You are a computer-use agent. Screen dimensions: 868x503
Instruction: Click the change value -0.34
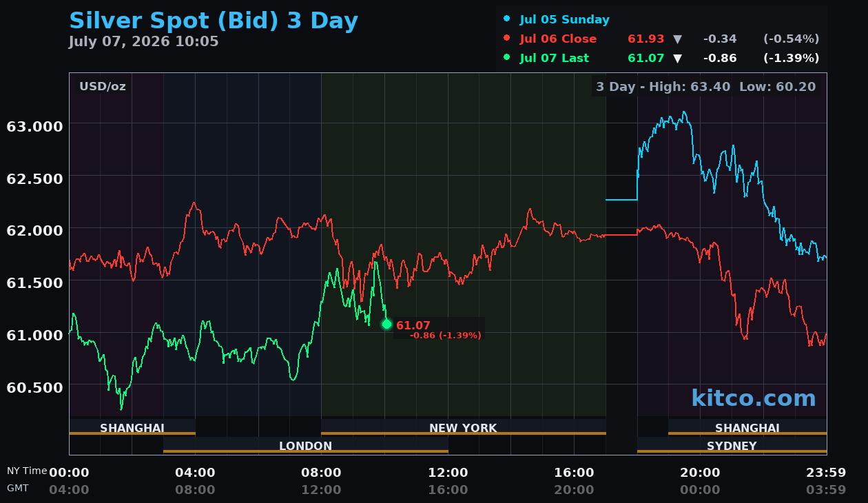(x=720, y=39)
